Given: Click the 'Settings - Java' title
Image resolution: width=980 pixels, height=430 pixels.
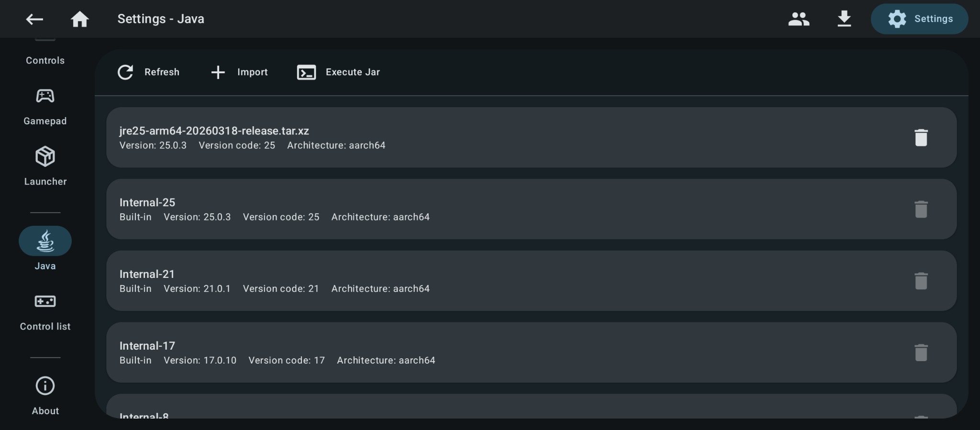Looking at the screenshot, I should point(161,19).
